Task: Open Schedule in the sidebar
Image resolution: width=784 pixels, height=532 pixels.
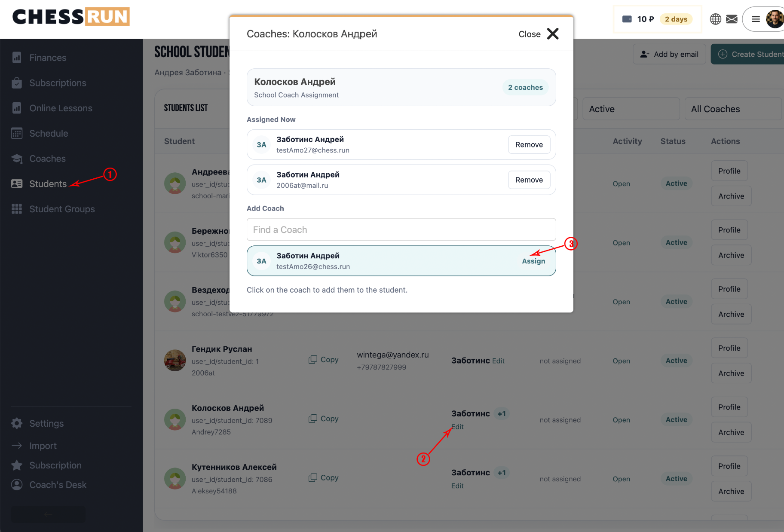Action: tap(49, 133)
